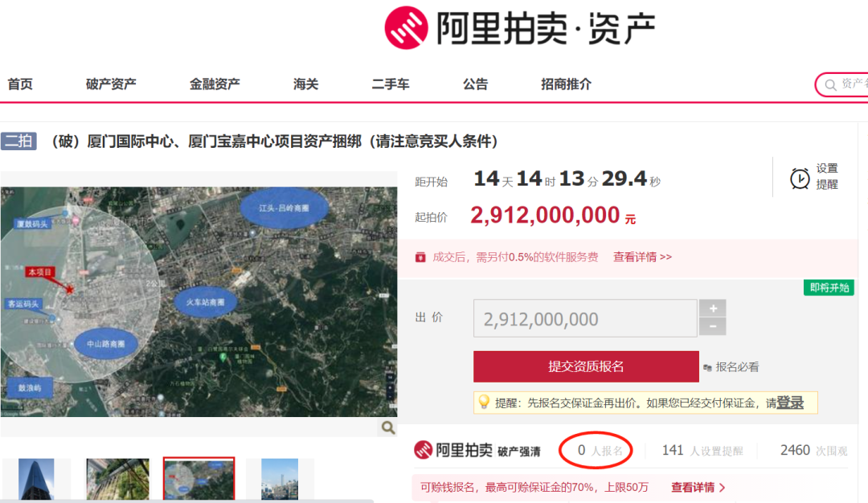Click the small icon beside 报名必看
868x503 pixels.
pyautogui.click(x=707, y=367)
